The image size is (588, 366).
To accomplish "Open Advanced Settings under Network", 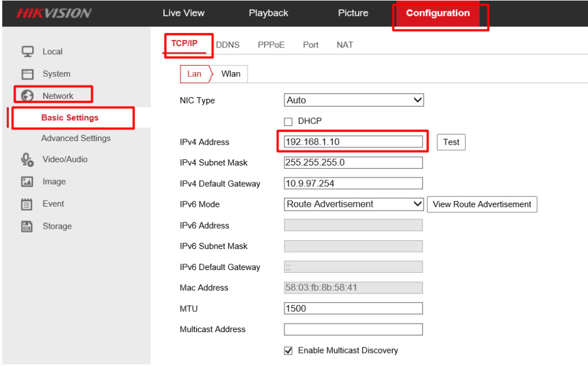I will (76, 138).
